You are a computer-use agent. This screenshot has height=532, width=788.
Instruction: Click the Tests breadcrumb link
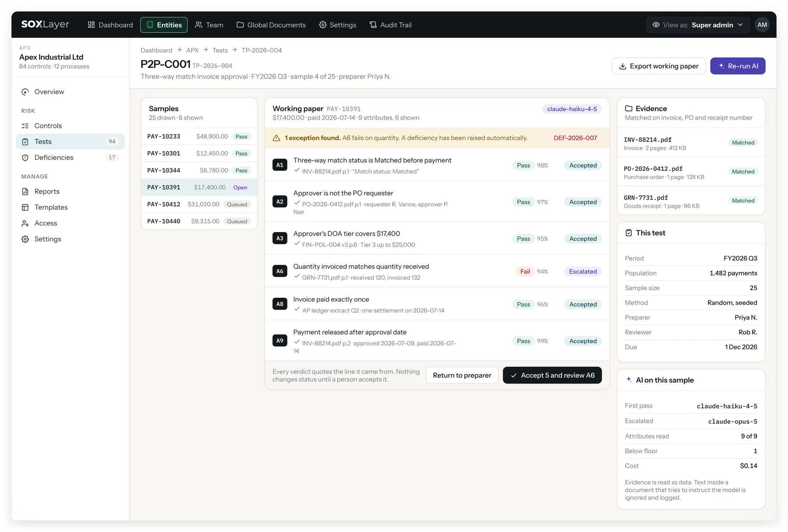[x=220, y=50]
